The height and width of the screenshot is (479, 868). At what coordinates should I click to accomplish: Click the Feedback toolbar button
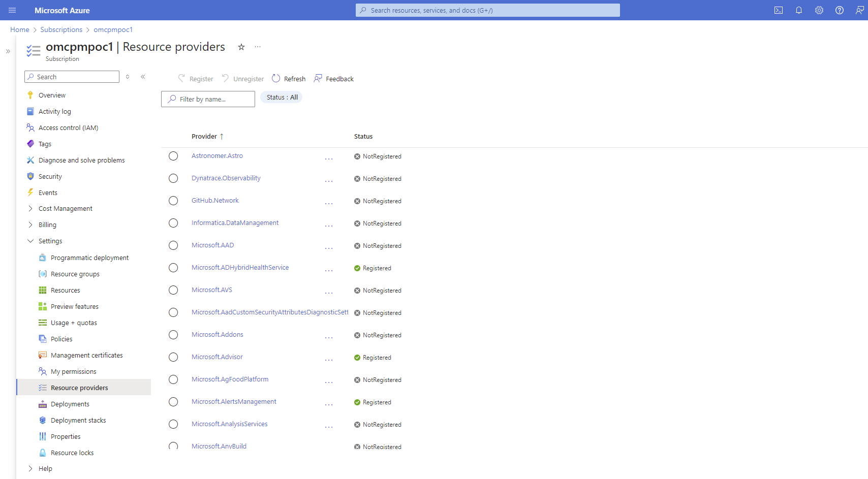click(334, 79)
